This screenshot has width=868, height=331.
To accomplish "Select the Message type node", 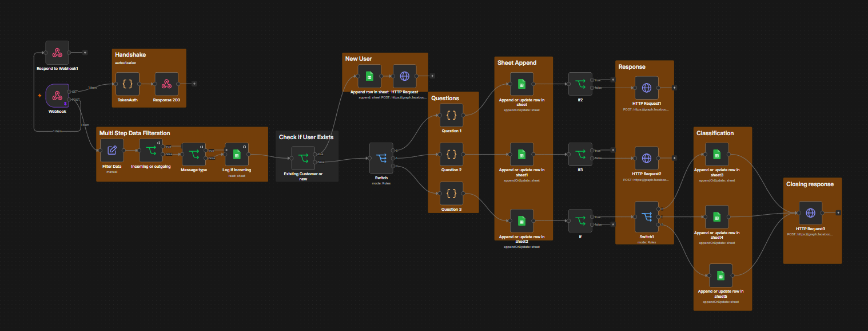I will click(193, 155).
